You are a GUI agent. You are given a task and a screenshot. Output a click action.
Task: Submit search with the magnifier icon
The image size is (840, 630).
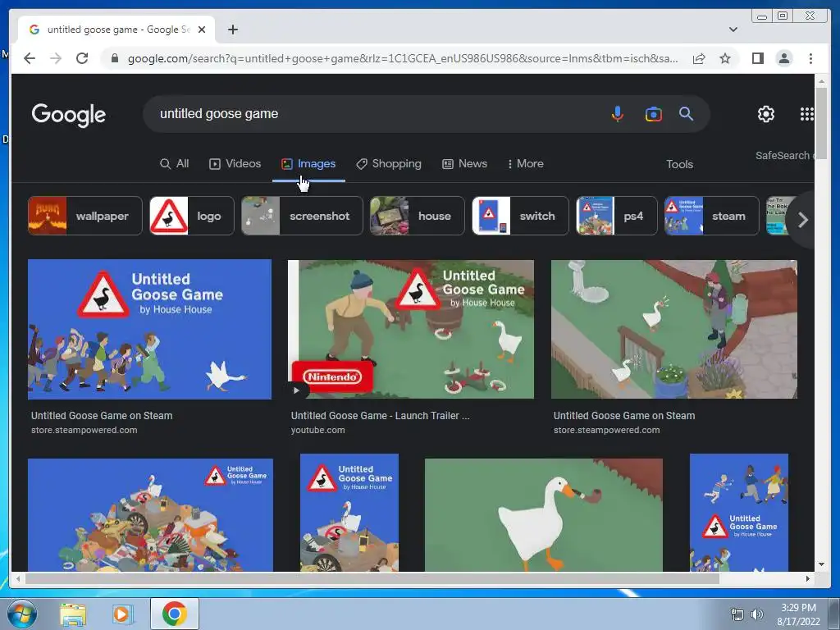687,113
